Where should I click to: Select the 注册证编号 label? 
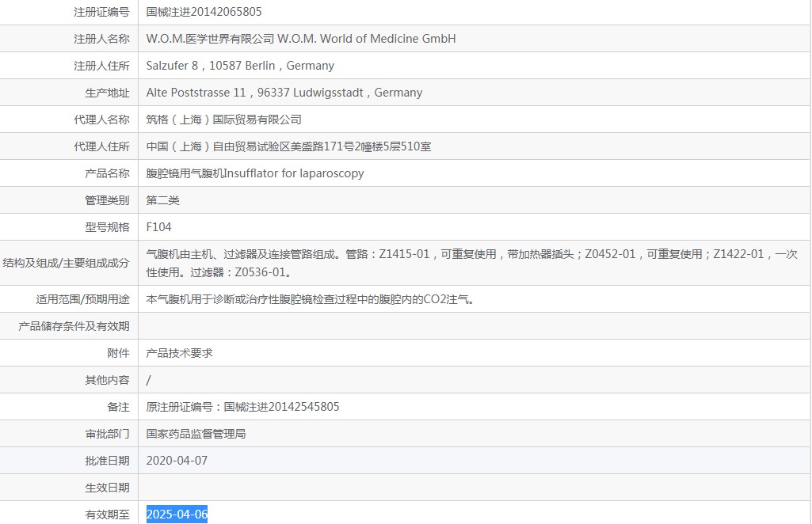pos(101,12)
